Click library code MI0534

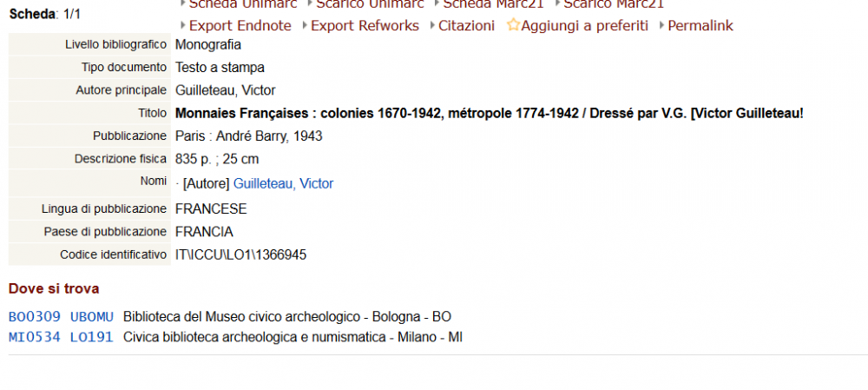(35, 337)
